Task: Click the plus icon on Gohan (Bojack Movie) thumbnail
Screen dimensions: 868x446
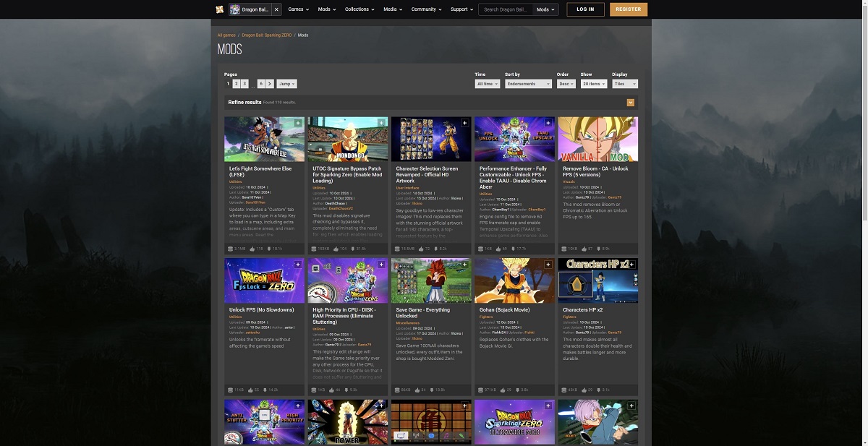Action: 548,265
